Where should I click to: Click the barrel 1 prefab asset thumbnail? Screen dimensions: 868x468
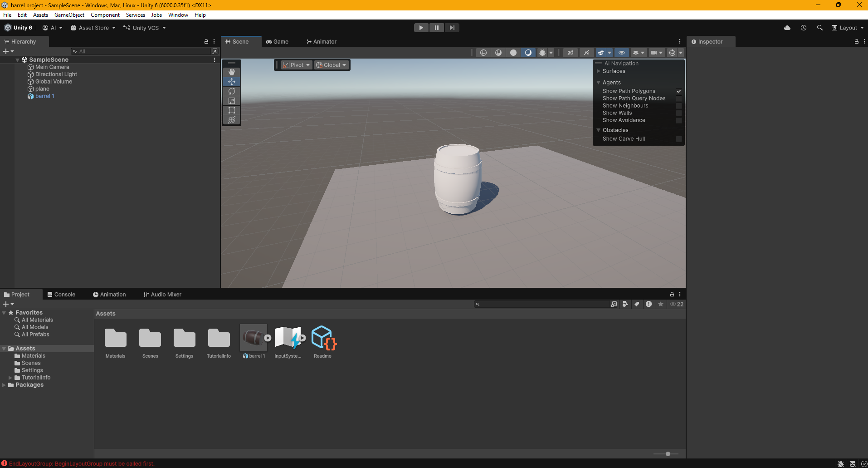click(254, 338)
